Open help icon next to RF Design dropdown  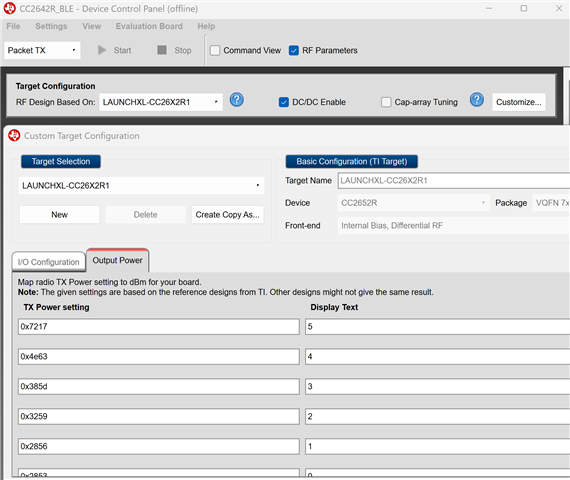(237, 99)
